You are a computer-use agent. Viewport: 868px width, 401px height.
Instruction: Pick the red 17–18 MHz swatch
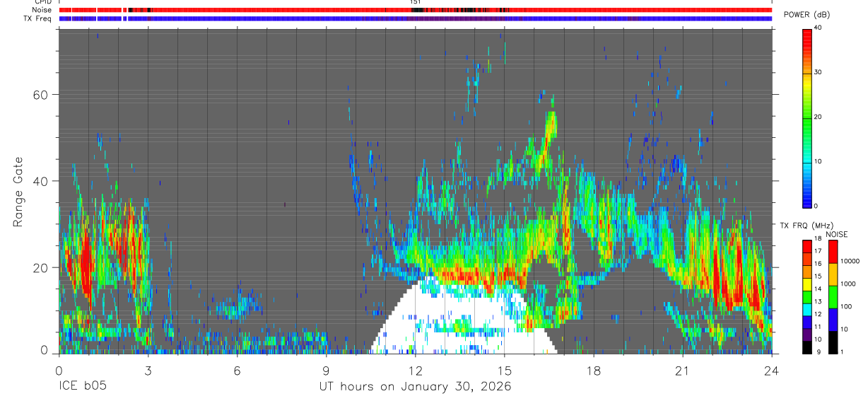point(807,245)
